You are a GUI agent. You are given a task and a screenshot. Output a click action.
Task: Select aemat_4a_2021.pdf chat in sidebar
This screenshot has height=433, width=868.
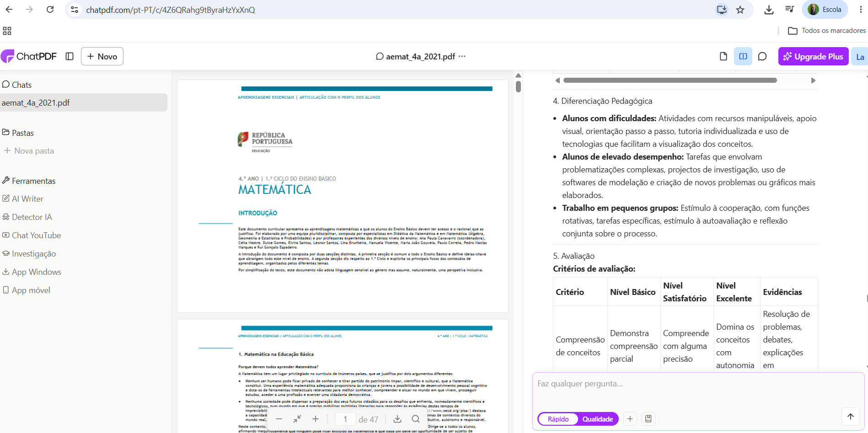tap(83, 102)
